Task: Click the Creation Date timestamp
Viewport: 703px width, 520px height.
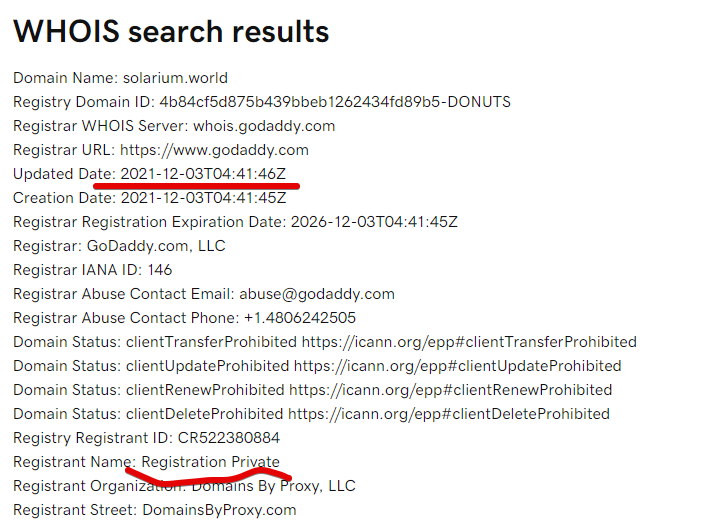Action: 204,198
